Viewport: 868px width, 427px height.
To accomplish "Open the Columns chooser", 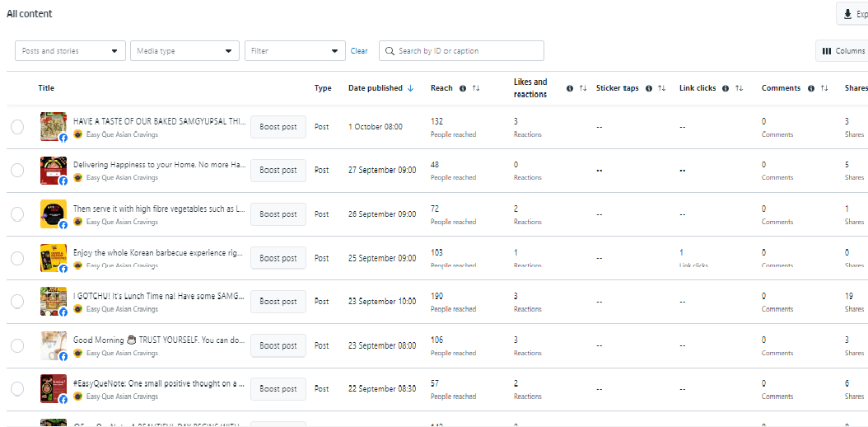I will (x=842, y=51).
